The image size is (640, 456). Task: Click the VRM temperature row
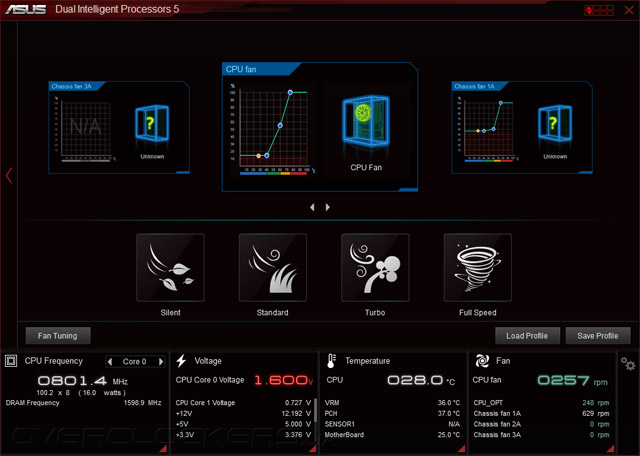click(x=392, y=403)
